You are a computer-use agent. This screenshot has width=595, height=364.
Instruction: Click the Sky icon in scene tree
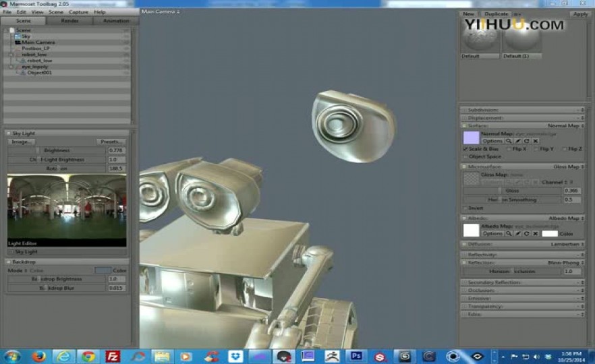17,36
